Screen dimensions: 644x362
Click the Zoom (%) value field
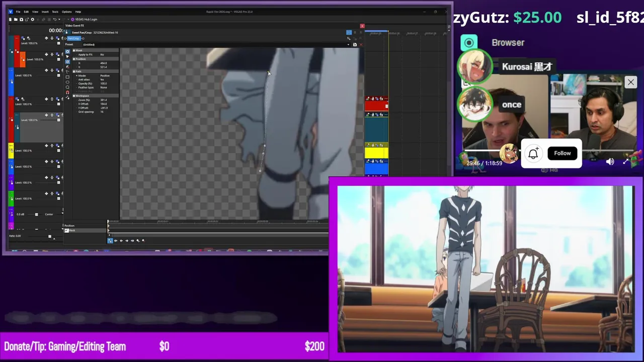point(104,100)
